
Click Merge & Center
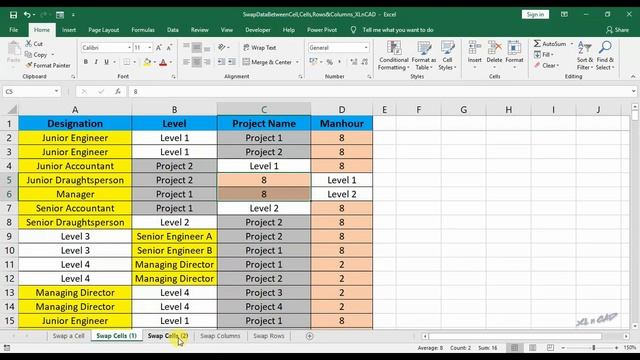[267, 62]
